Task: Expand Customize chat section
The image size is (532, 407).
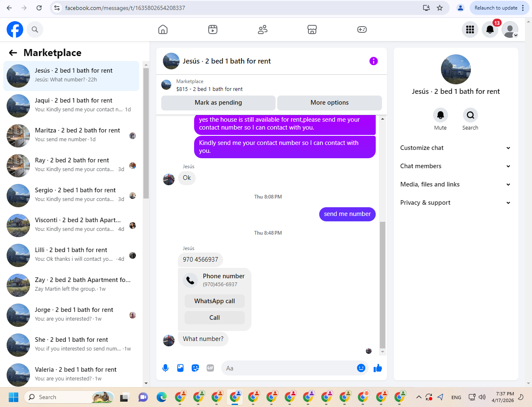Action: click(x=455, y=148)
